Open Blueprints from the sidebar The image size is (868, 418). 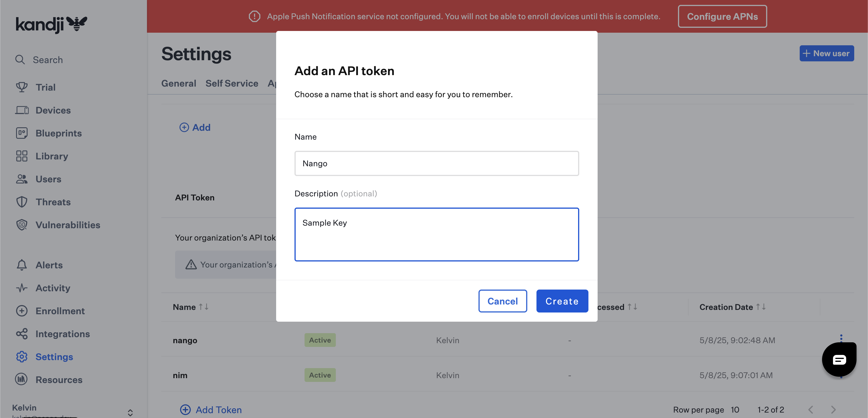(x=58, y=133)
